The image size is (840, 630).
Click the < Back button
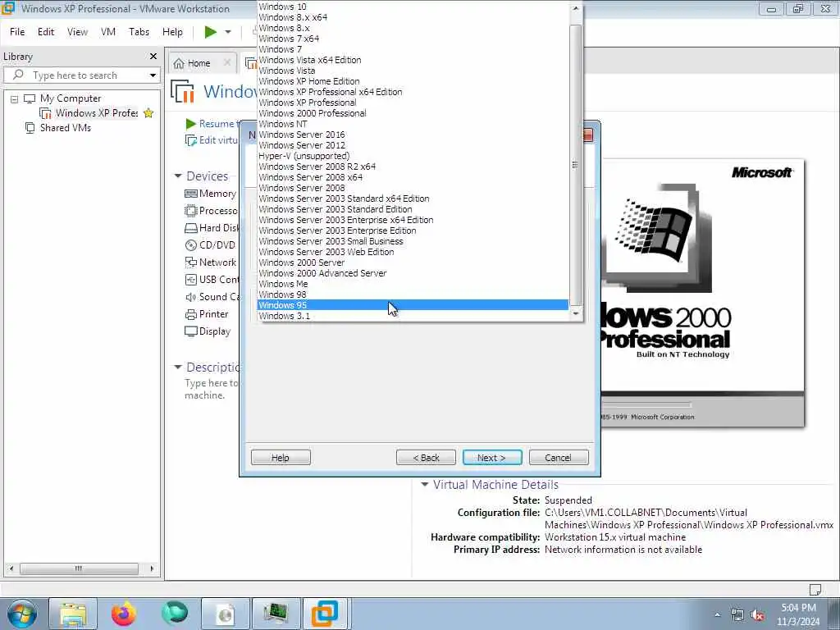[x=426, y=458]
